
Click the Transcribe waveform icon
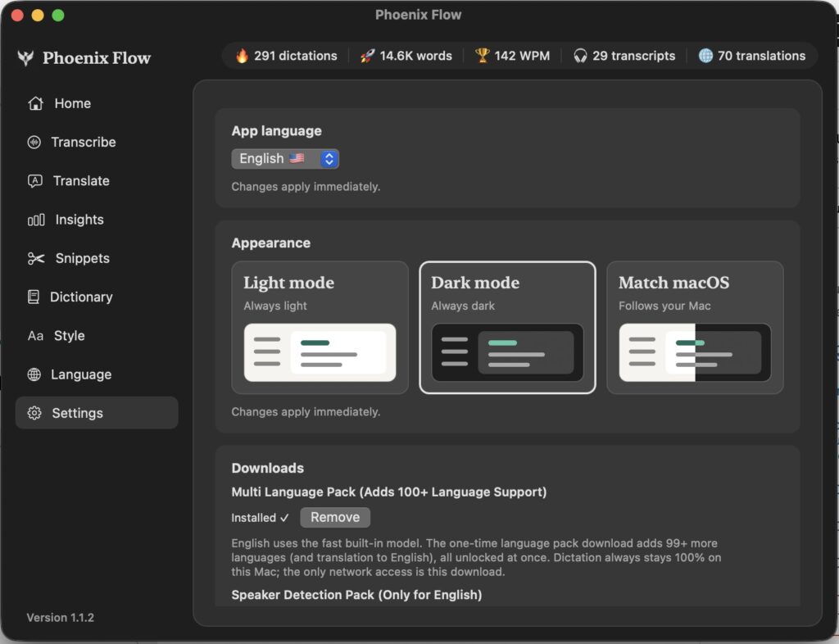pos(34,143)
